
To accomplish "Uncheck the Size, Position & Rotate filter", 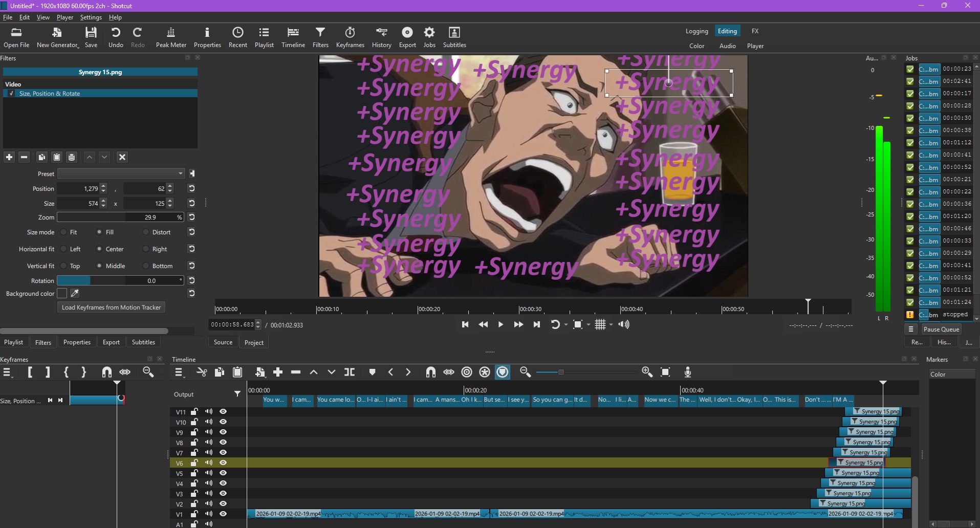I will [x=11, y=94].
